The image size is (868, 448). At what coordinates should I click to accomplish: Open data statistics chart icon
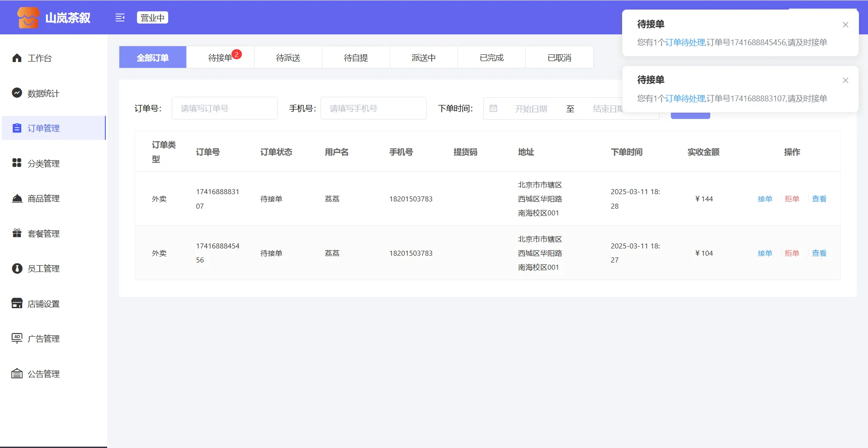(17, 93)
